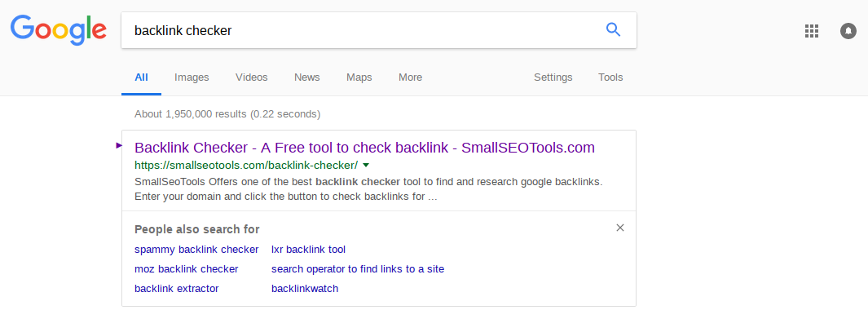Click the purple arrow marker beside first result
The image size is (868, 310).
tap(119, 146)
